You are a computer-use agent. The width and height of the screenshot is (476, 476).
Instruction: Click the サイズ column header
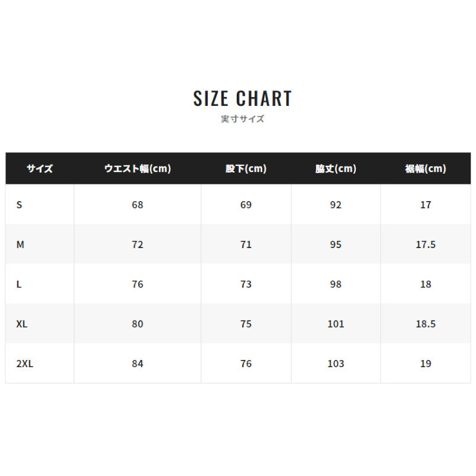(x=39, y=168)
